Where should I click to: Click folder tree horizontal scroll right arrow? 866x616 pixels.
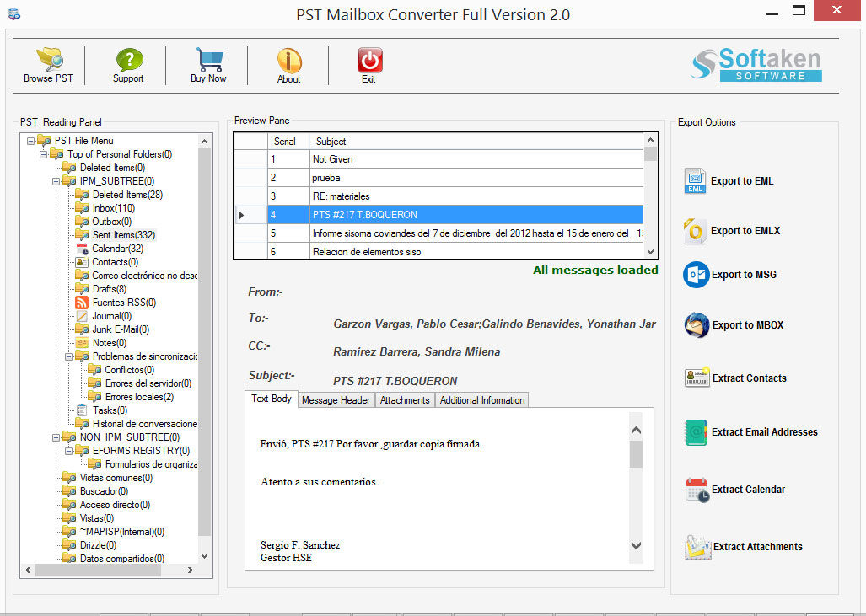coord(190,570)
